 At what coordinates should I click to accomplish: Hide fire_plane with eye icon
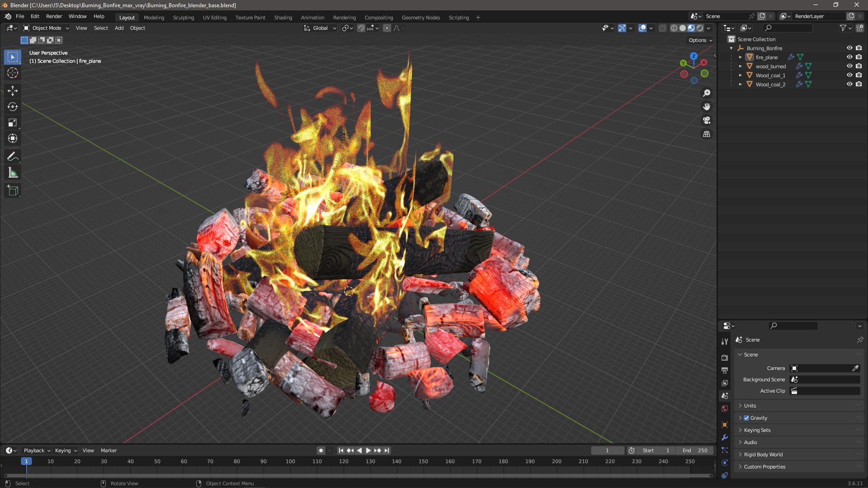pos(849,57)
